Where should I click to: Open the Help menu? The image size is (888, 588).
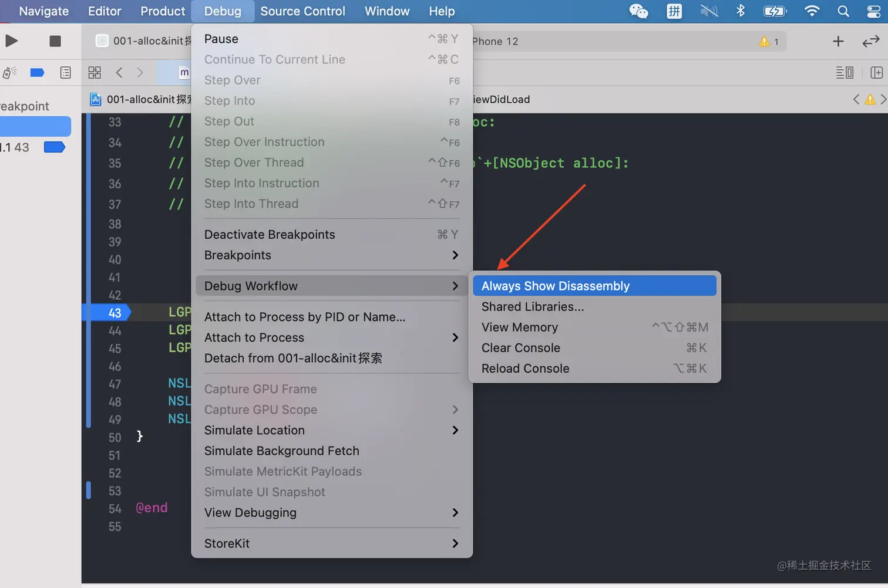pyautogui.click(x=442, y=11)
